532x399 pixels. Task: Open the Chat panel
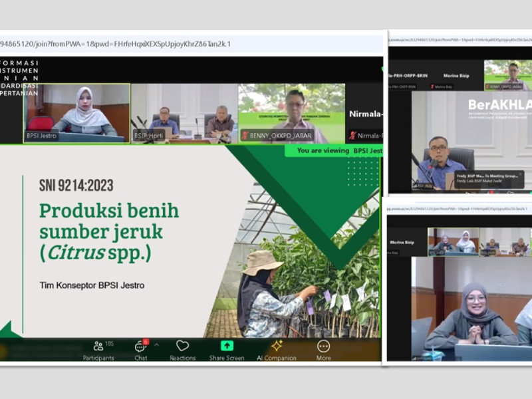[140, 350]
